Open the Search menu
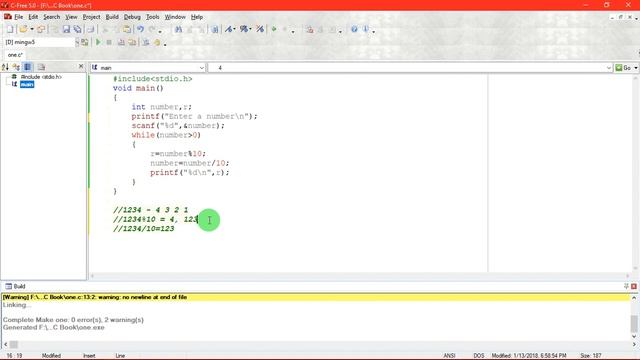This screenshot has width=640, height=360. coord(51,17)
